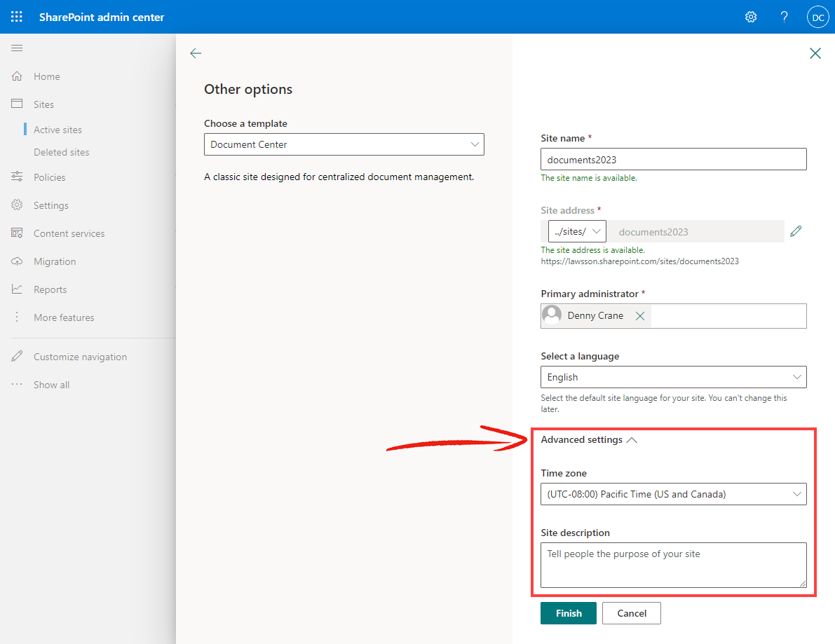Open the app launcher waffle icon
Viewport: 835px width, 644px height.
(17, 17)
